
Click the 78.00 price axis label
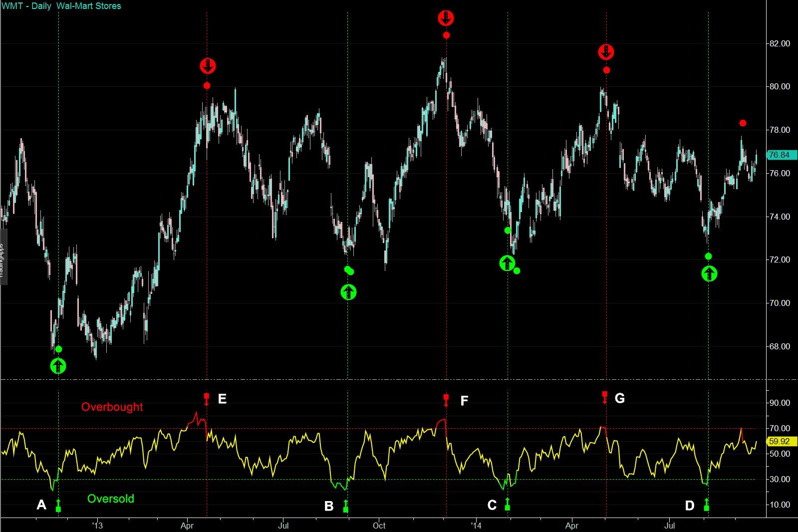(780, 130)
